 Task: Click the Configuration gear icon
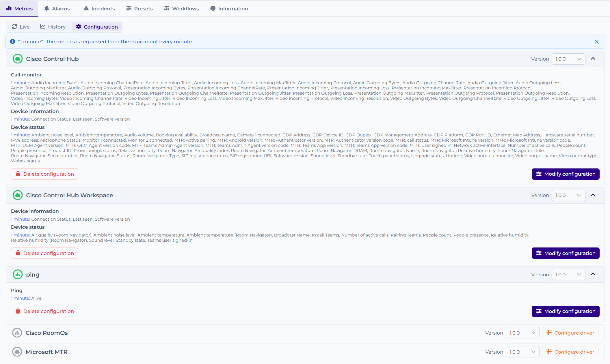[79, 27]
